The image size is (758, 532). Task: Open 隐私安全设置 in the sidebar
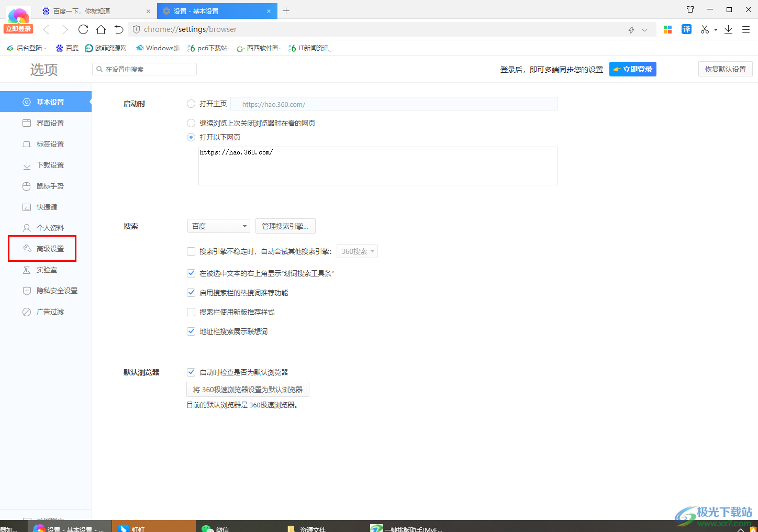[x=46, y=291]
